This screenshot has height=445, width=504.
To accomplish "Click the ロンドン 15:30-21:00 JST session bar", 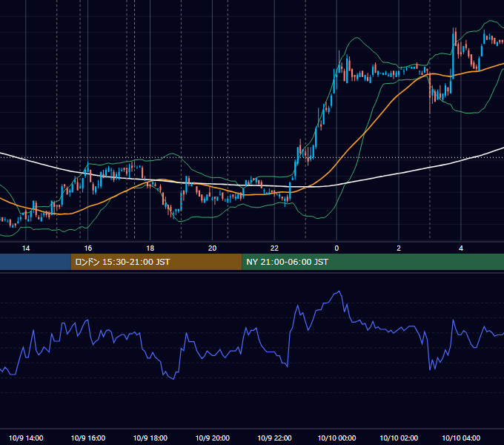I will (156, 262).
